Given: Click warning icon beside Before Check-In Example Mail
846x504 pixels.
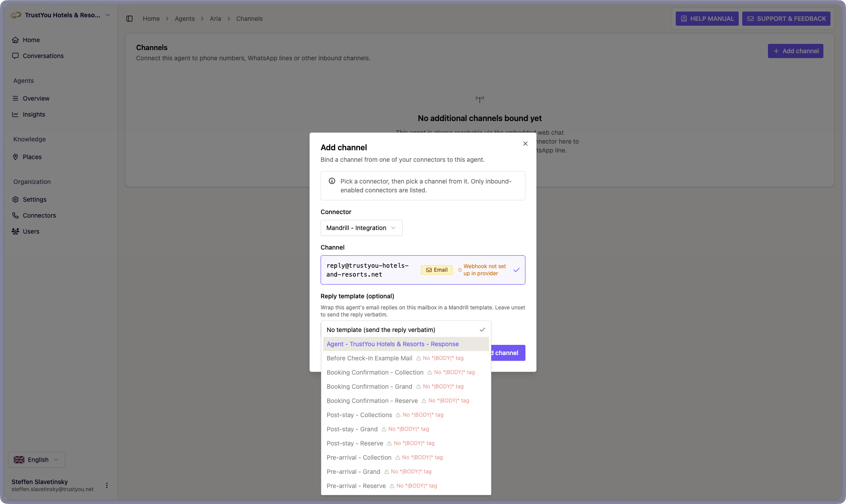Looking at the screenshot, I should coord(419,358).
